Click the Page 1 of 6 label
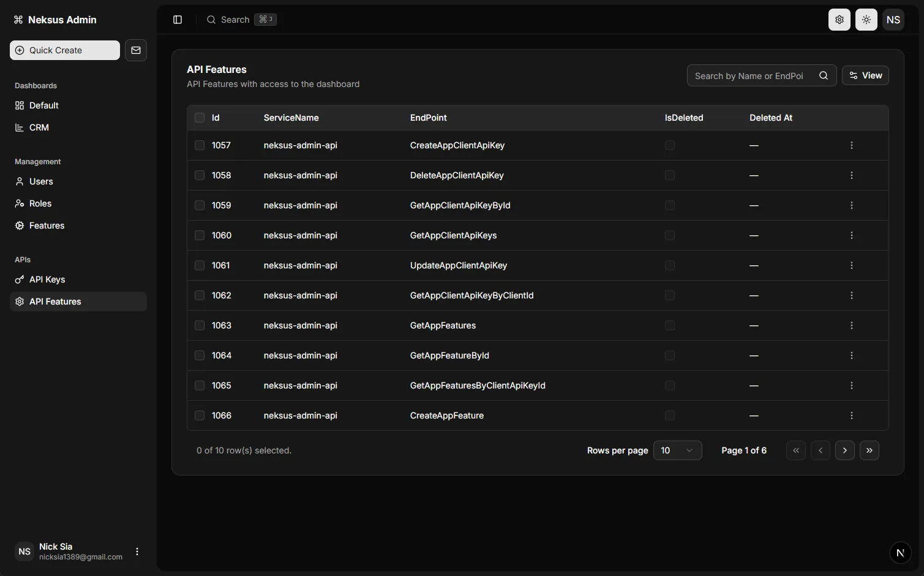 [744, 450]
